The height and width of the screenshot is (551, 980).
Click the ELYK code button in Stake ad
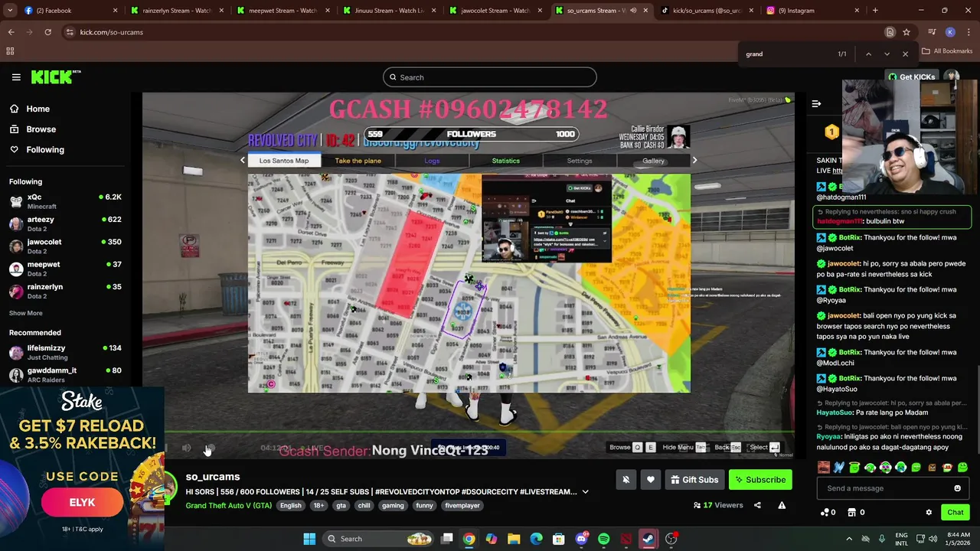point(82,503)
